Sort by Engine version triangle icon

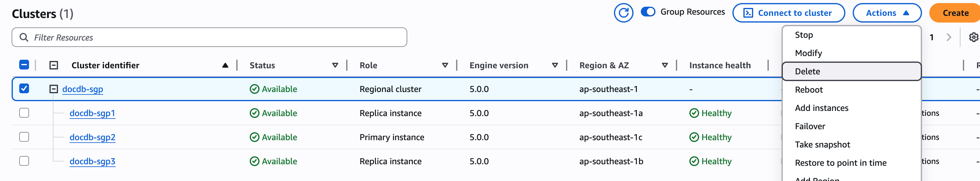point(555,65)
